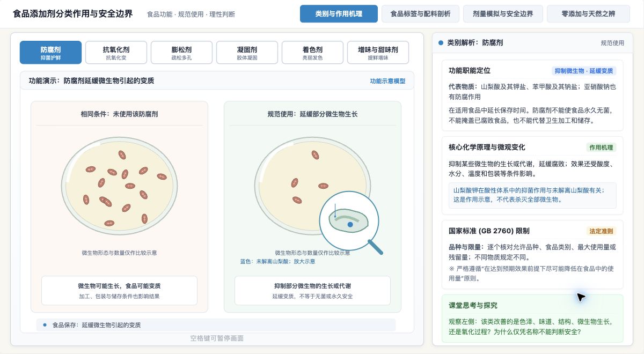Switch to 食品标签与配料剖析 tab
Viewport: 644px width, 354px height.
(x=420, y=14)
